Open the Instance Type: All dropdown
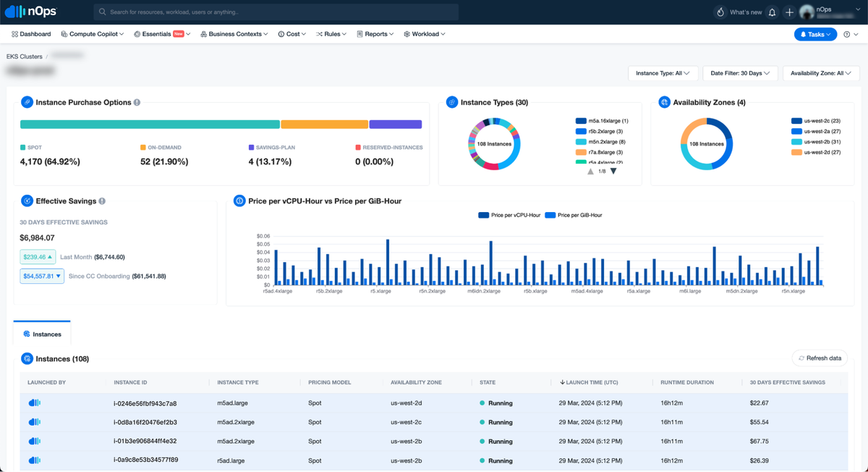 [663, 73]
